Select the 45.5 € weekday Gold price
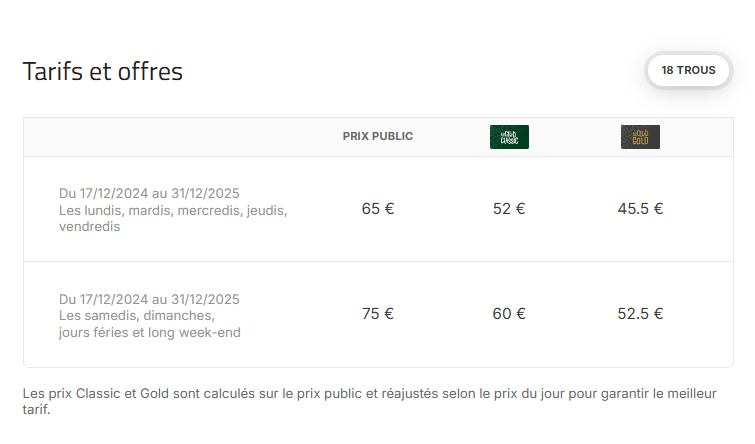The image size is (755, 444). click(640, 209)
